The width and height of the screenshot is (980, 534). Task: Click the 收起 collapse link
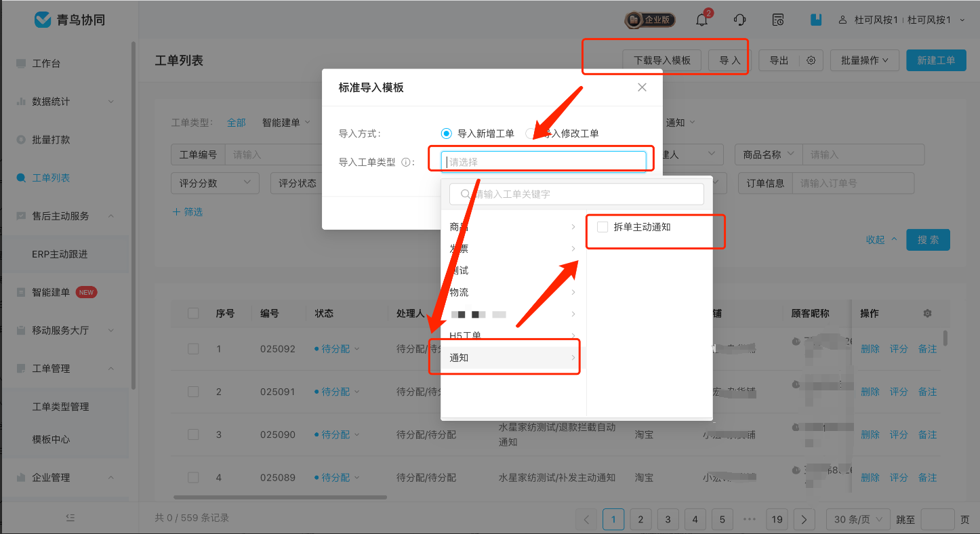(x=881, y=240)
